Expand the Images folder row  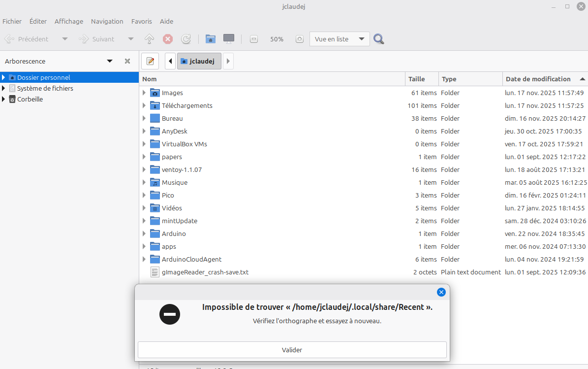[144, 93]
